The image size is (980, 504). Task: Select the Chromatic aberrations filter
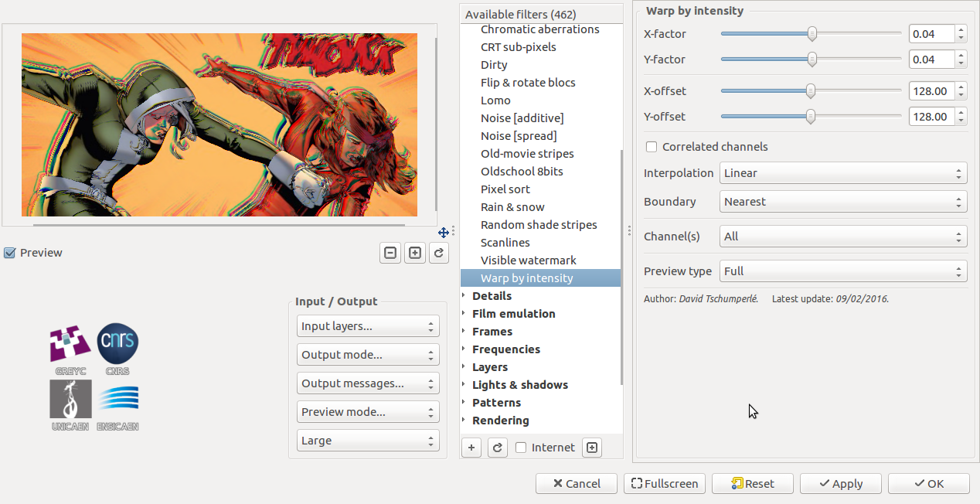tap(540, 29)
